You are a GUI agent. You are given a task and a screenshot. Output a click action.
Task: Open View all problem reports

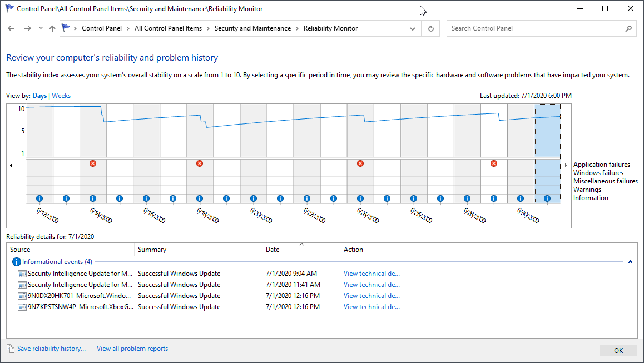coord(132,349)
